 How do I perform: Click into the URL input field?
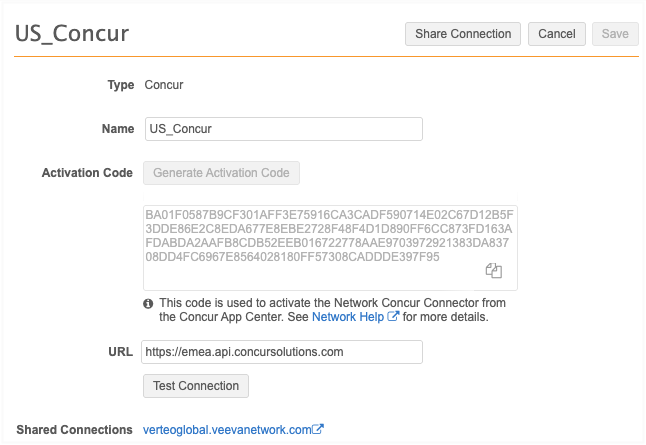[x=283, y=352]
